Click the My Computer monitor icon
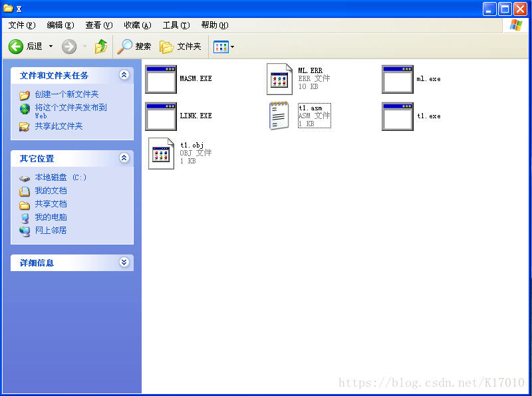The height and width of the screenshot is (396, 532). click(25, 218)
